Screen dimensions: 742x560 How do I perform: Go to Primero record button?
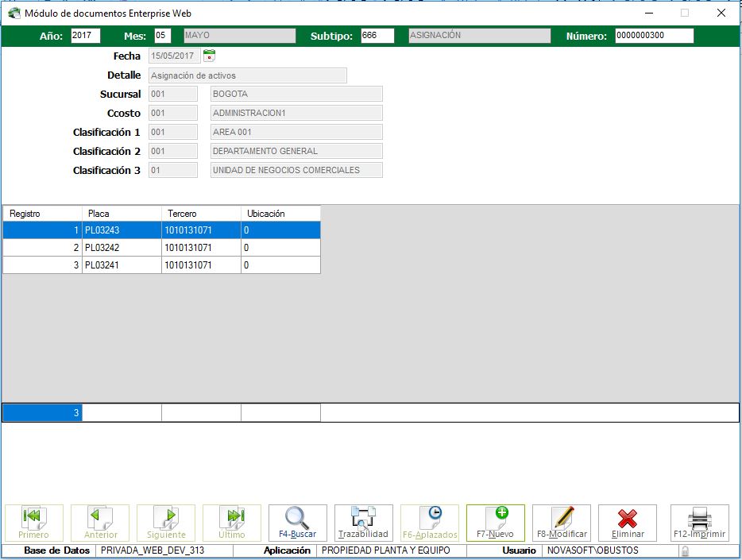pos(34,523)
